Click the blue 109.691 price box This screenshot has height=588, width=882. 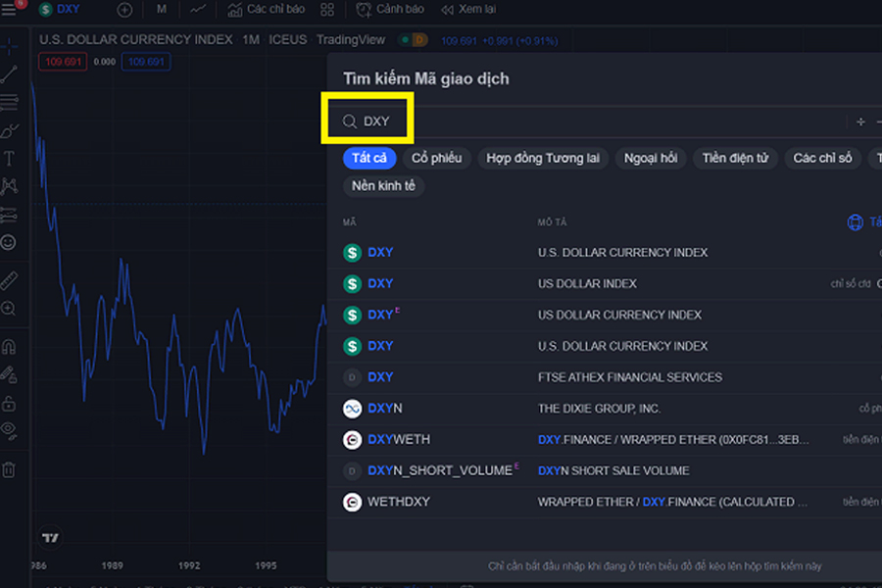coord(146,62)
